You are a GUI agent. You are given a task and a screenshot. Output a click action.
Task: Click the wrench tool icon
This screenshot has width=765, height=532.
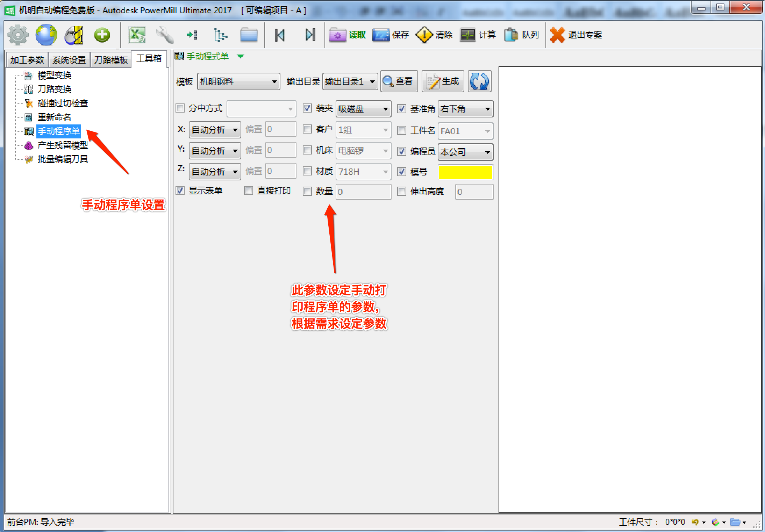[x=165, y=35]
